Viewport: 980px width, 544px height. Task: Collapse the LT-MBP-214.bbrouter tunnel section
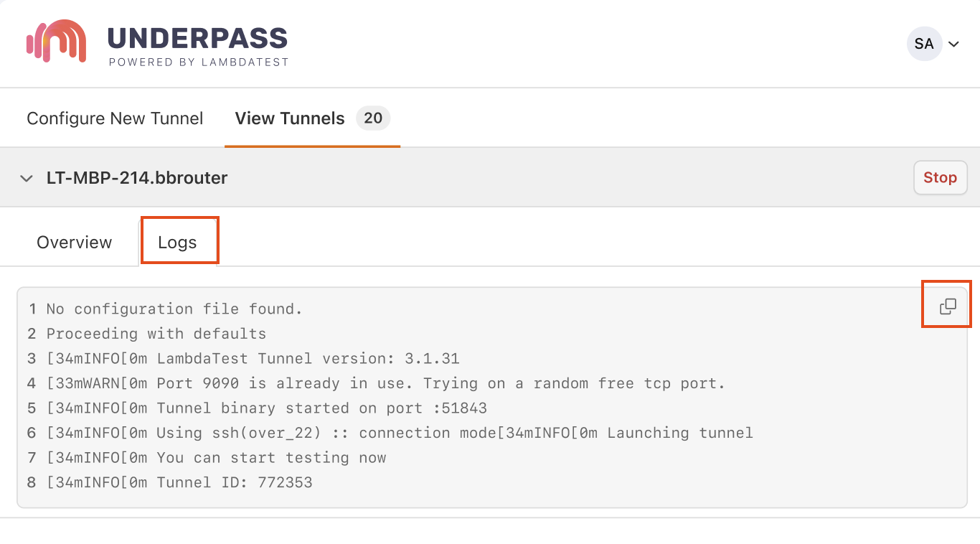pyautogui.click(x=27, y=178)
